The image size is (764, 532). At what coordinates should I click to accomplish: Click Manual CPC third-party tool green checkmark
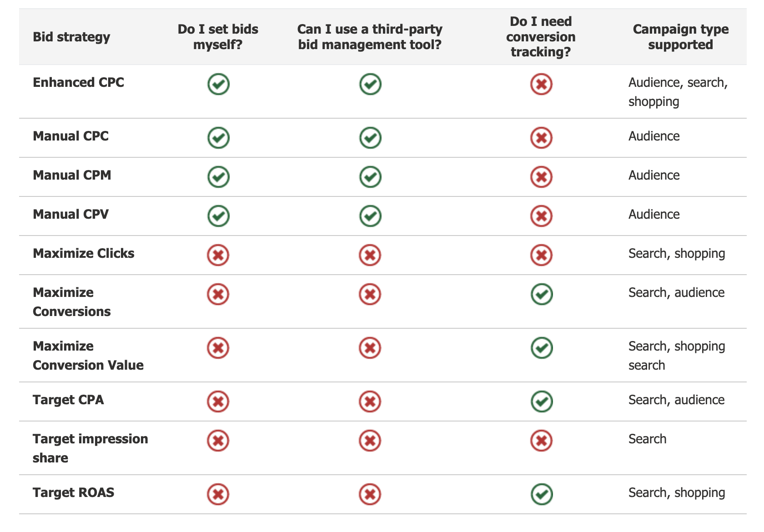[x=370, y=138]
